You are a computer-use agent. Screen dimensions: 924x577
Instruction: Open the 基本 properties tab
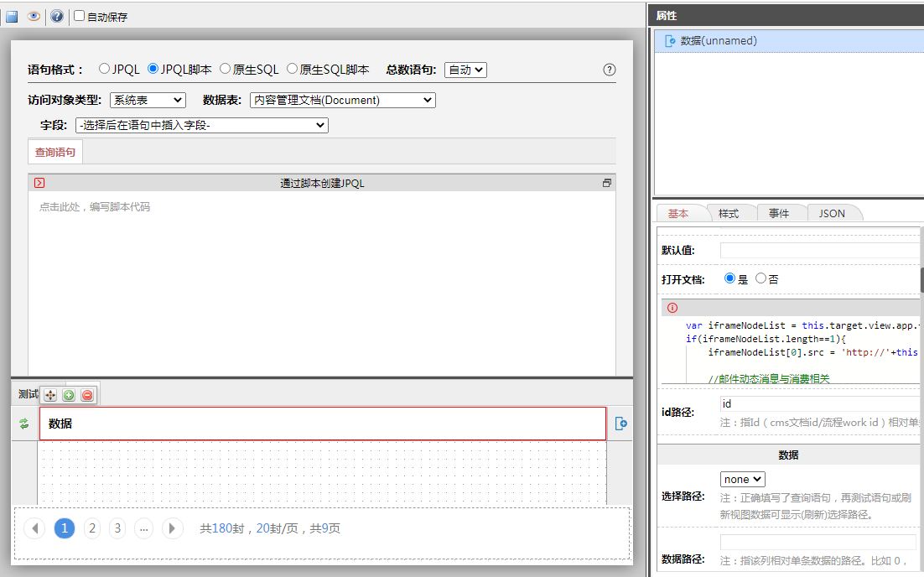click(x=678, y=213)
